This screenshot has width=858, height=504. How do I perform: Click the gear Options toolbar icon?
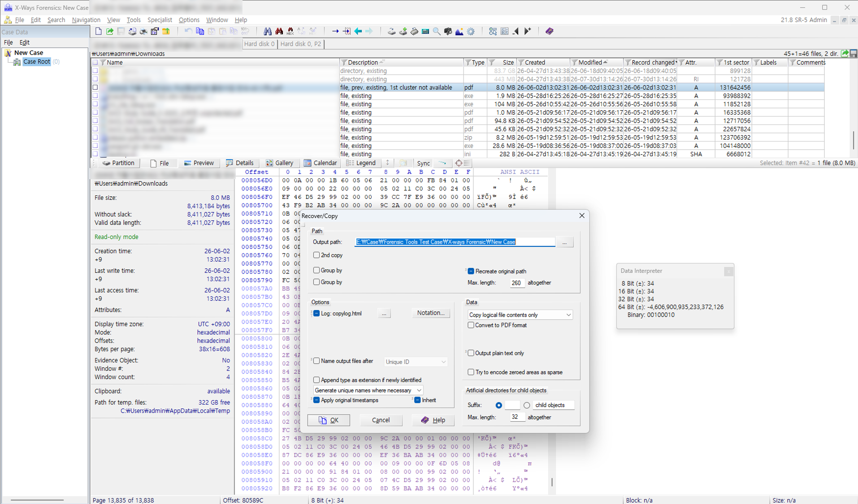471,31
